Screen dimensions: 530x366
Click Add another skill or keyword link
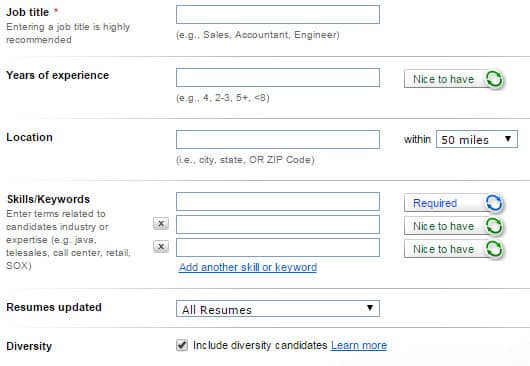248,267
